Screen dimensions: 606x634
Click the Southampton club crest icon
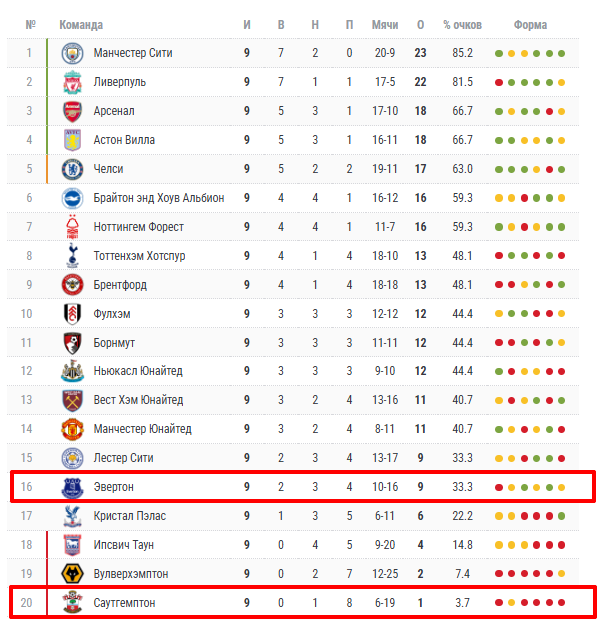[72, 603]
